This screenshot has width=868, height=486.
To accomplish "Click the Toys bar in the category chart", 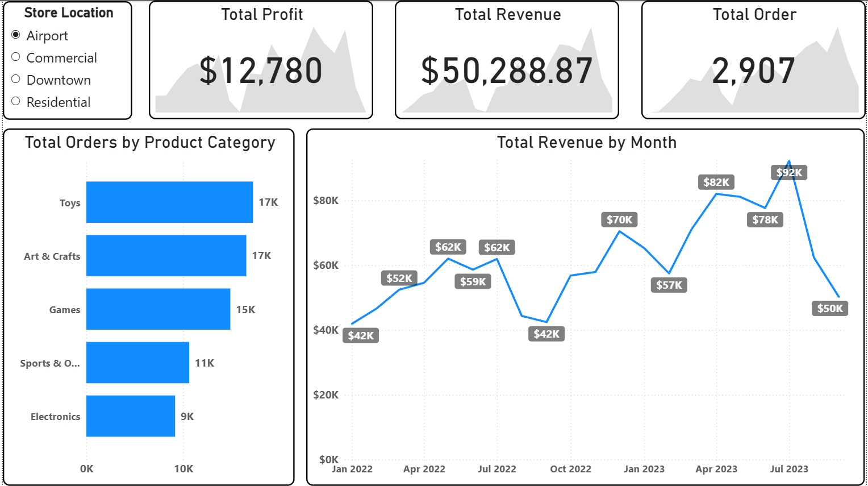I will coord(169,202).
